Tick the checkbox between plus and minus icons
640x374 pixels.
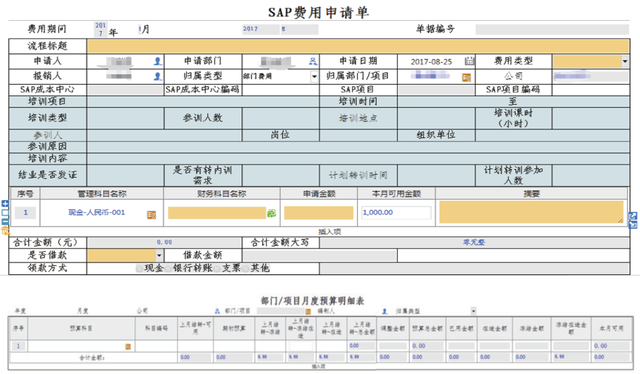(x=5, y=212)
